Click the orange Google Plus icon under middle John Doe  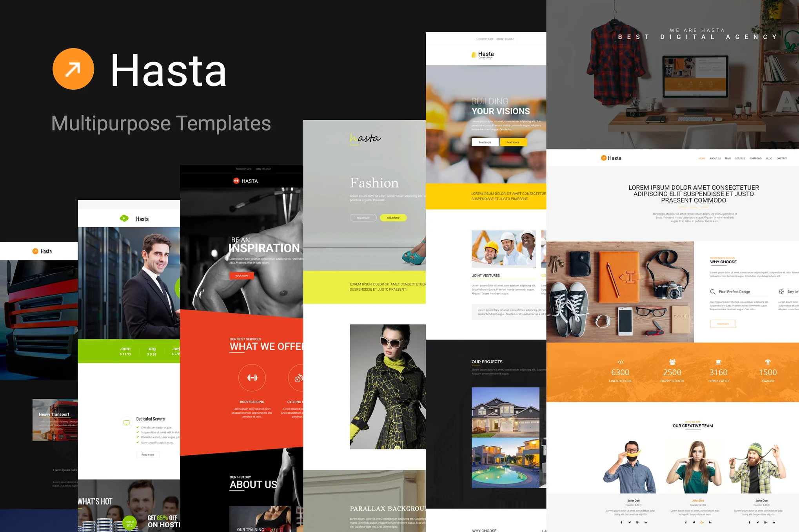tap(702, 522)
